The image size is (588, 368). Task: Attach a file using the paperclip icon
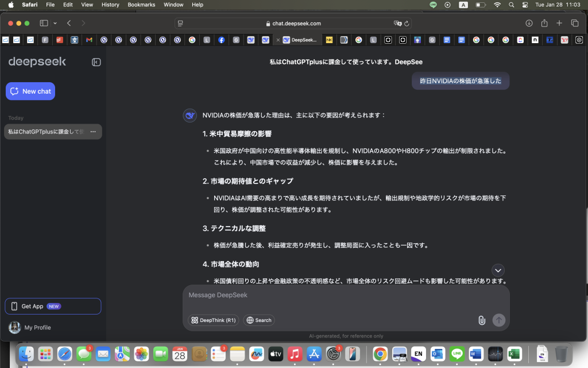click(482, 320)
